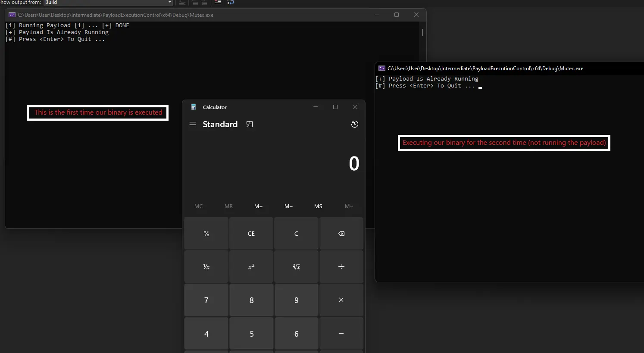The image size is (644, 353).
Task: Click the first console window's vertical scrollbar
Action: coord(422,33)
